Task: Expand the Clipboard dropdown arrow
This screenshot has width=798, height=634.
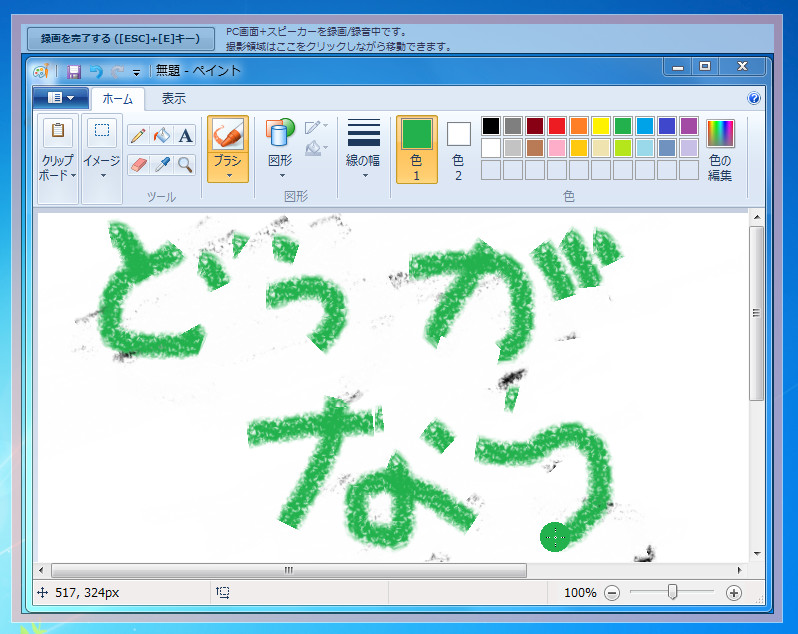Action: tap(74, 176)
